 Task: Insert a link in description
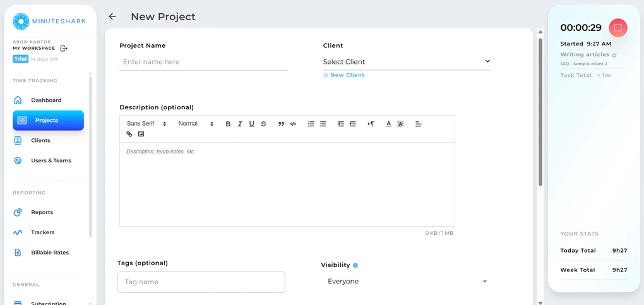click(x=129, y=134)
